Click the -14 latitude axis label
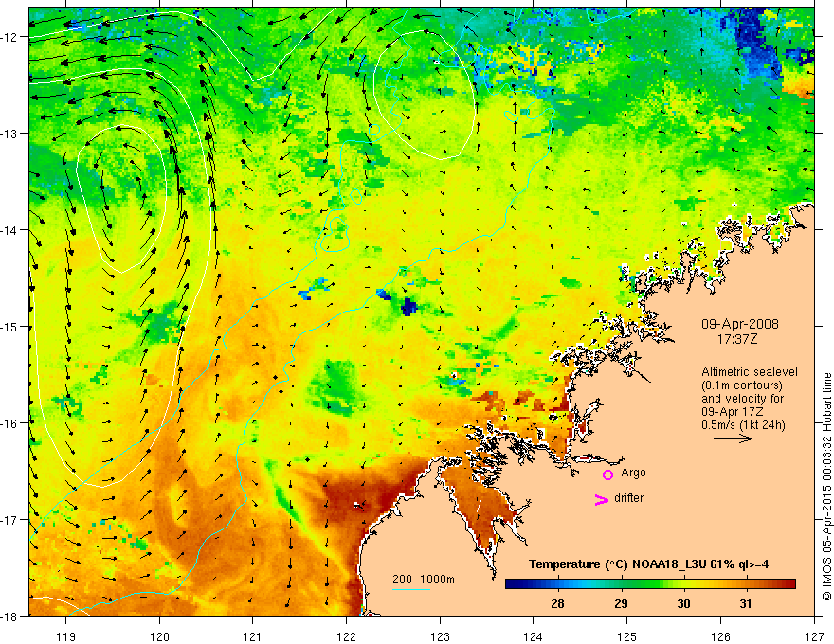Image resolution: width=834 pixels, height=644 pixels. [10, 229]
